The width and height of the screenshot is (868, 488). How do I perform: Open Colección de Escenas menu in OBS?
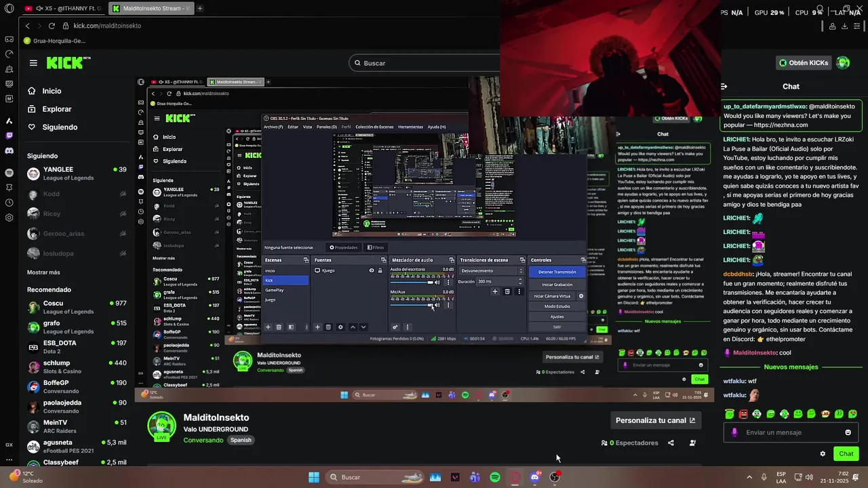pyautogui.click(x=374, y=127)
